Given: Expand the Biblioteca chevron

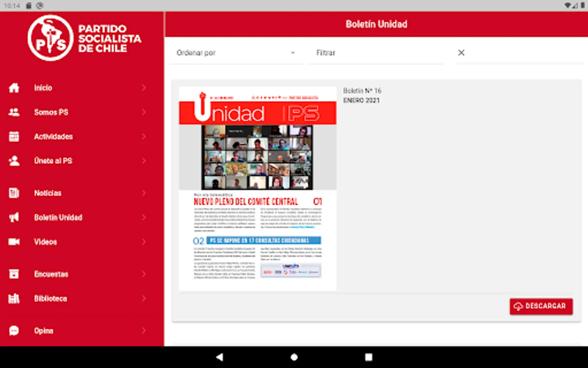Looking at the screenshot, I should click(144, 298).
